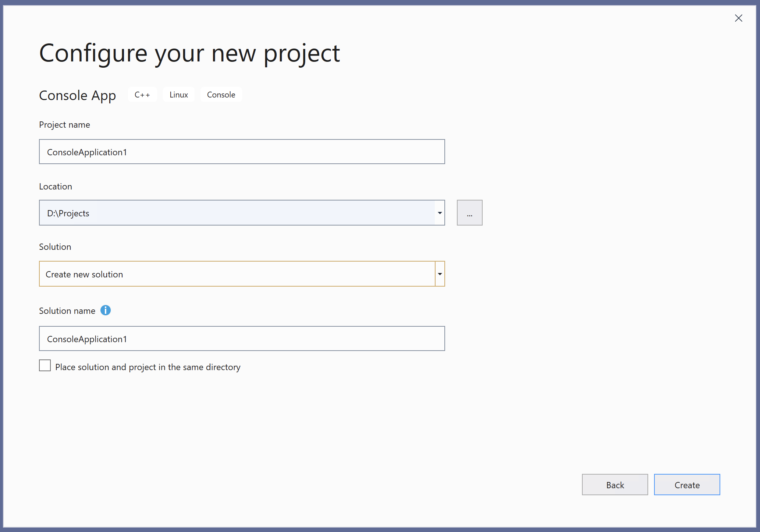Click the Project name label

64,124
